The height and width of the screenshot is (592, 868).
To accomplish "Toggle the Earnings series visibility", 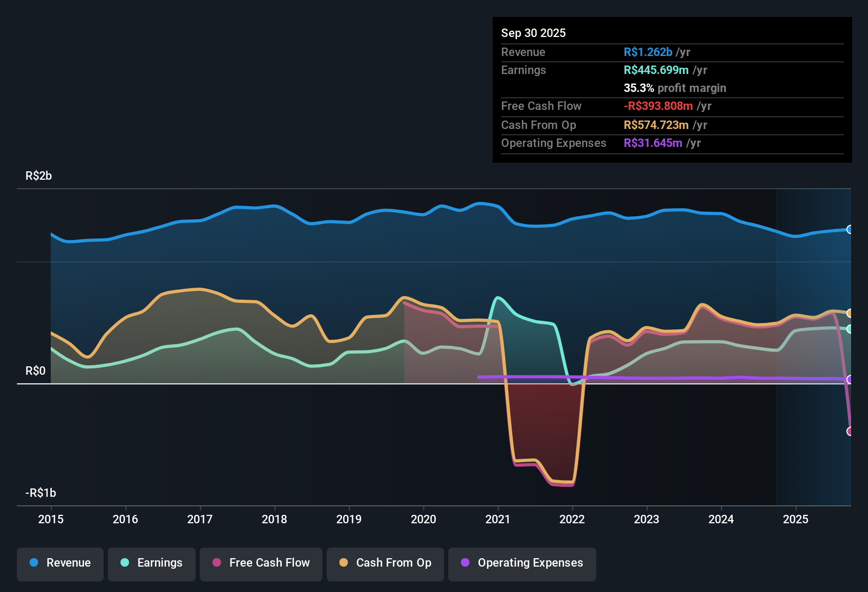I will pos(152,563).
